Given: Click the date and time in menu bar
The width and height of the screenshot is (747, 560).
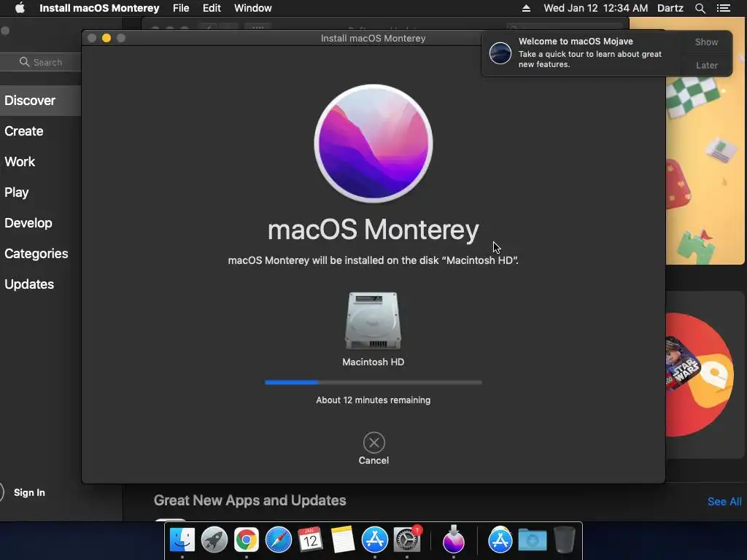Looking at the screenshot, I should [595, 8].
